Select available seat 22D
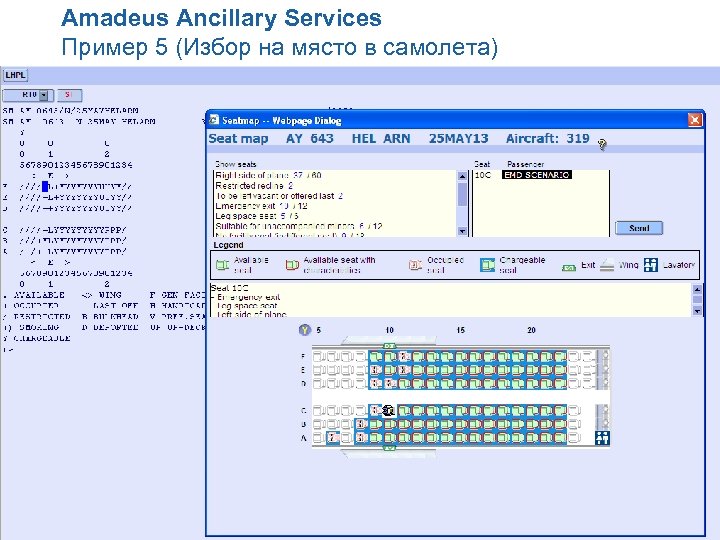The width and height of the screenshot is (720, 540). click(561, 383)
